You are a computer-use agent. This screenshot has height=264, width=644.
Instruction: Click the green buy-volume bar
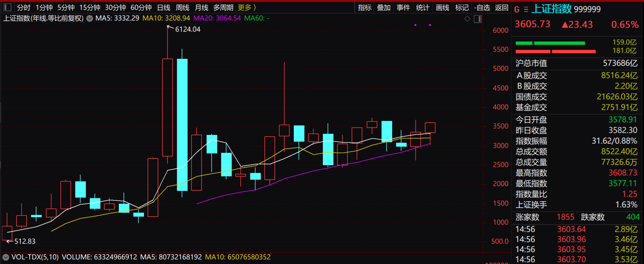click(550, 43)
